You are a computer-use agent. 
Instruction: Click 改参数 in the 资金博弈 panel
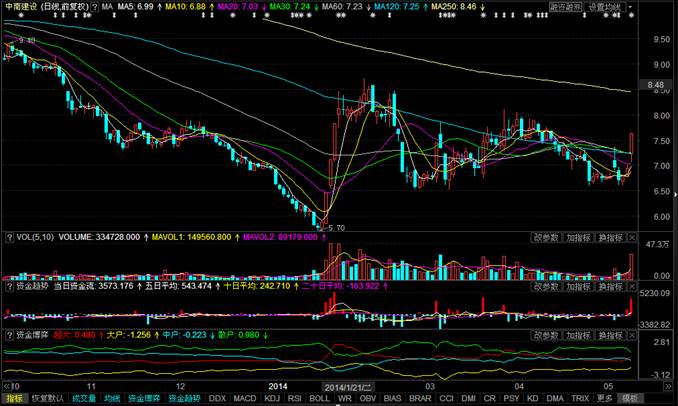(546, 334)
